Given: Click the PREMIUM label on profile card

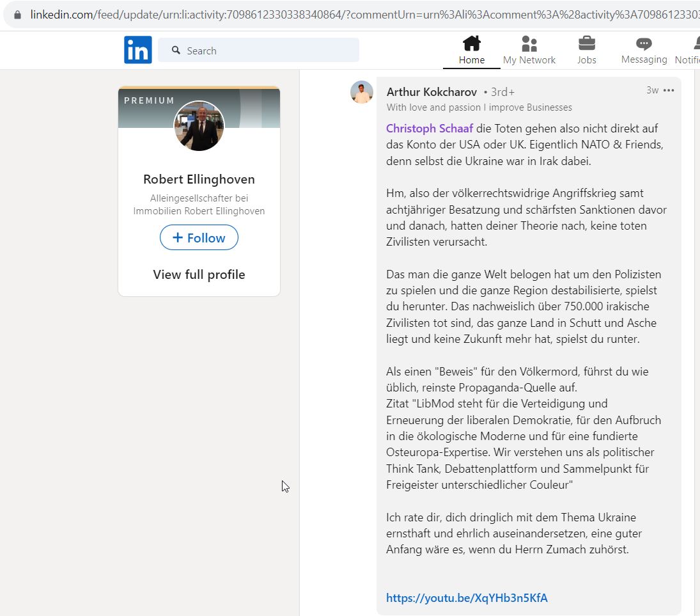Looking at the screenshot, I should [x=149, y=100].
